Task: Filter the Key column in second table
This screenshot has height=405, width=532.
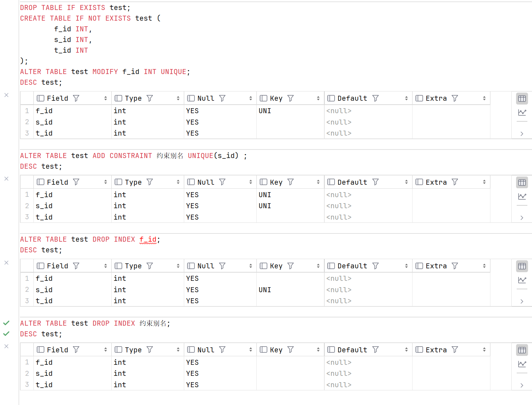Action: point(291,182)
